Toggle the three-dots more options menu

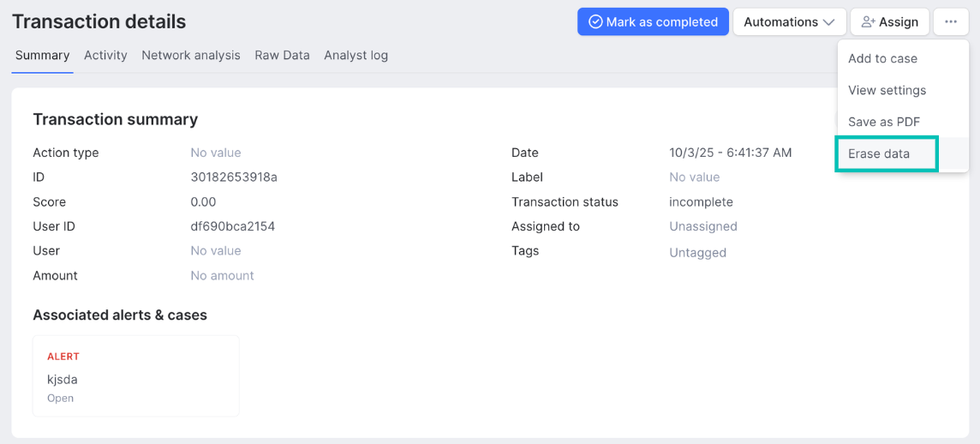951,22
